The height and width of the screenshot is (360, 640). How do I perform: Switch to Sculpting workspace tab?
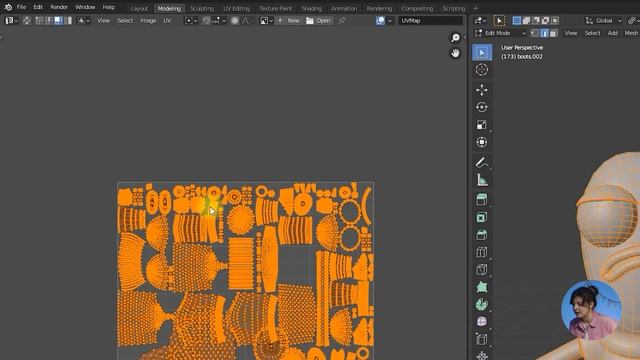coord(202,8)
